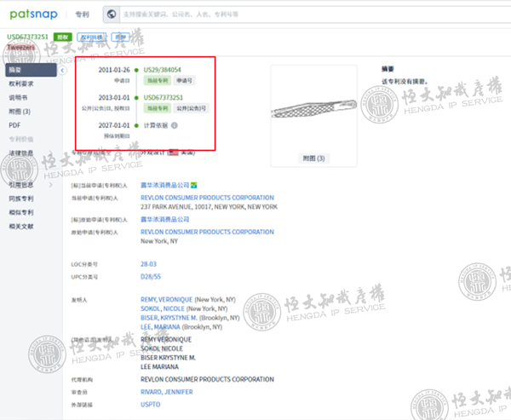The height and width of the screenshot is (420, 511).
Task: Open the 相关文献 sidebar item
Action: (21, 227)
